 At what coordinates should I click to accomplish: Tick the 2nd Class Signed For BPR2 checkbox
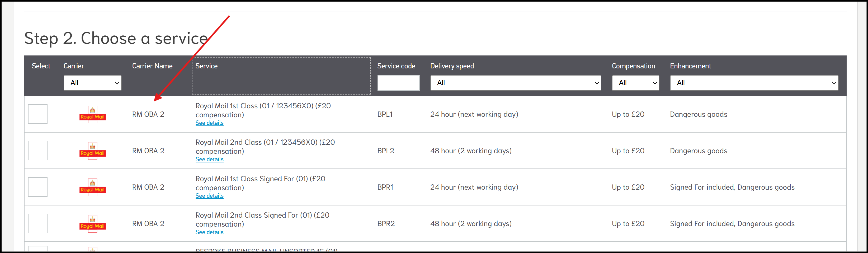(x=38, y=223)
